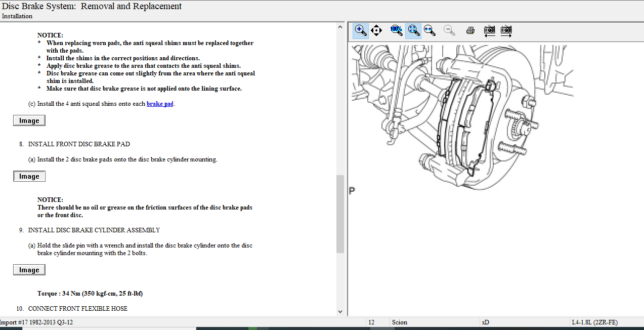Click the Scion make in status bar
Screen dimensions: 644x330
pos(400,322)
